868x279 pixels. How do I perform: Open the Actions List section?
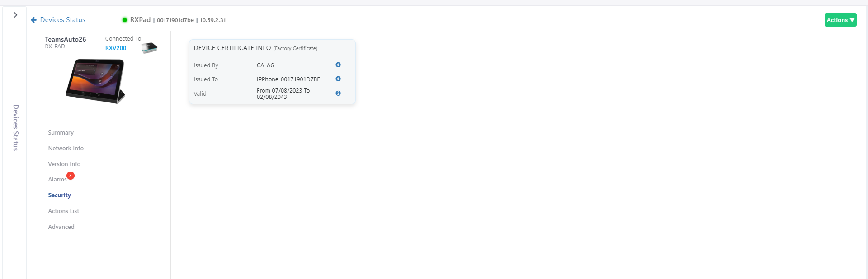(x=64, y=211)
